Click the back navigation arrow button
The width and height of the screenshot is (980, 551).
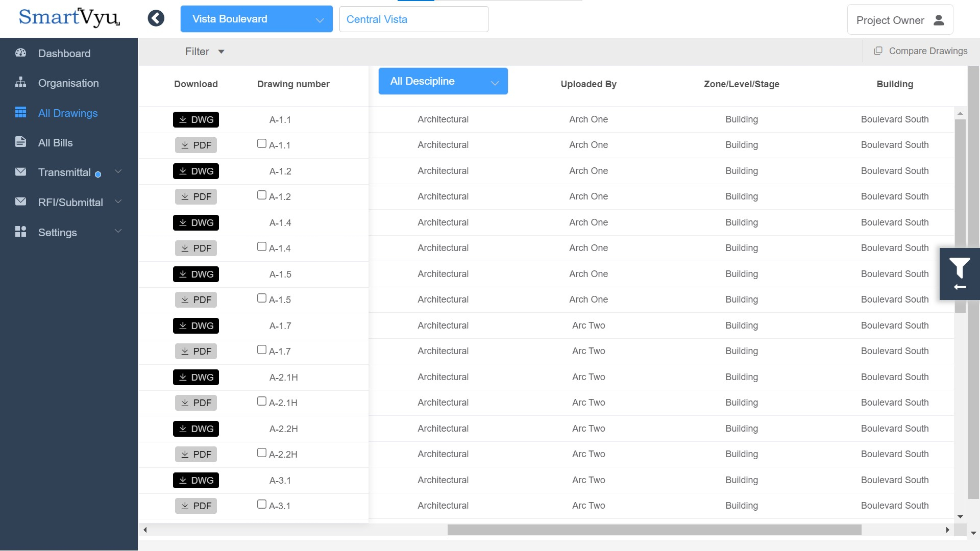[x=156, y=18]
